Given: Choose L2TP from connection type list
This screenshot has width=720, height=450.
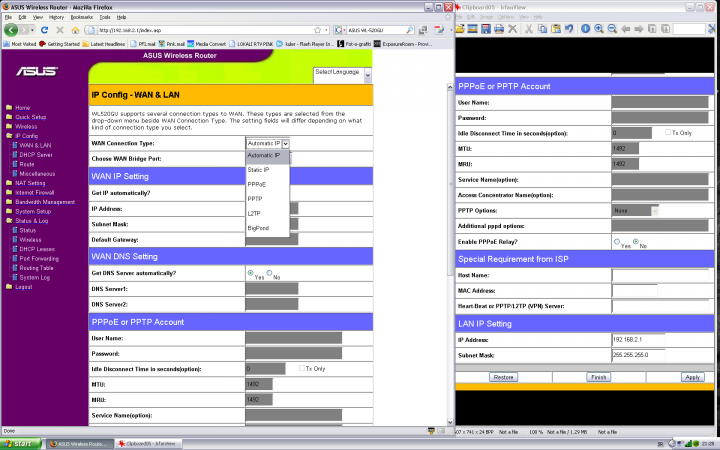Looking at the screenshot, I should click(x=254, y=214).
